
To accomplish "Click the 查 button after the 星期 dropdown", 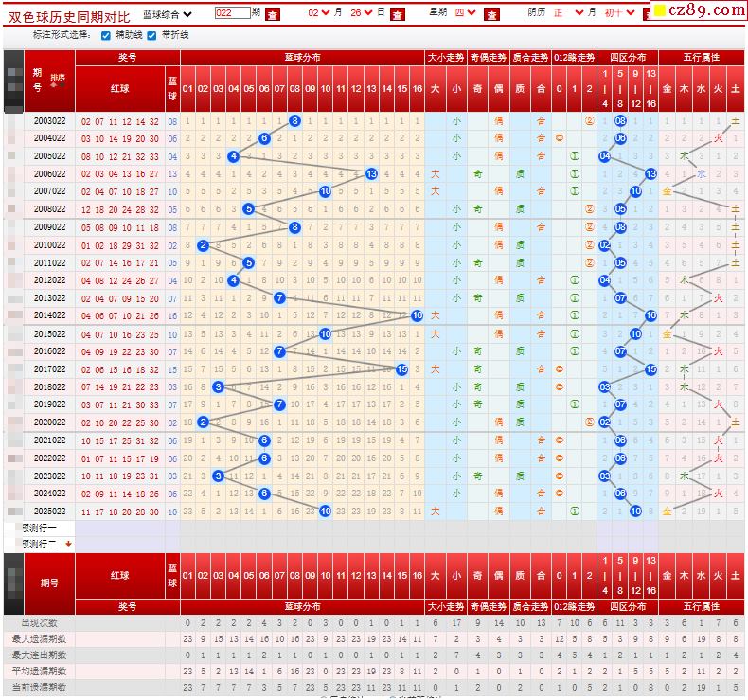I will pos(491,14).
